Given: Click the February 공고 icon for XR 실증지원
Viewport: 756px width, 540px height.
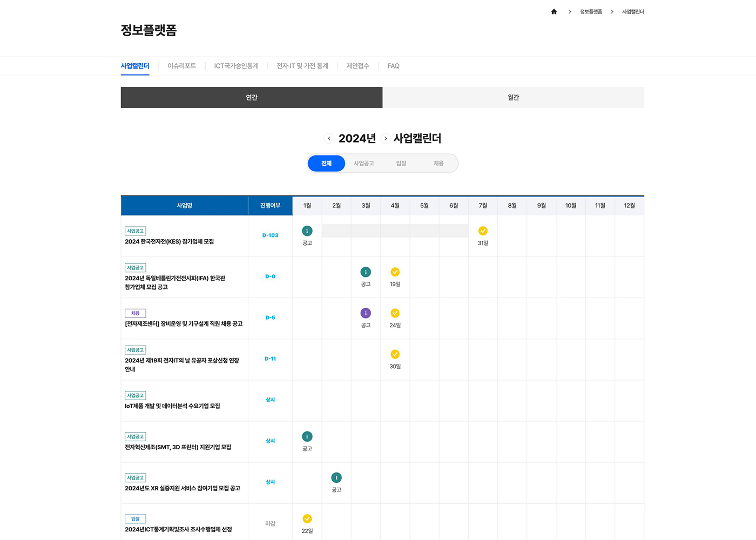Looking at the screenshot, I should [336, 477].
